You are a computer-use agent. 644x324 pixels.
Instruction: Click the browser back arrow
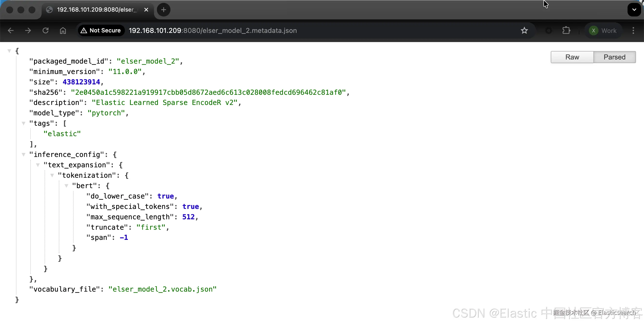10,30
